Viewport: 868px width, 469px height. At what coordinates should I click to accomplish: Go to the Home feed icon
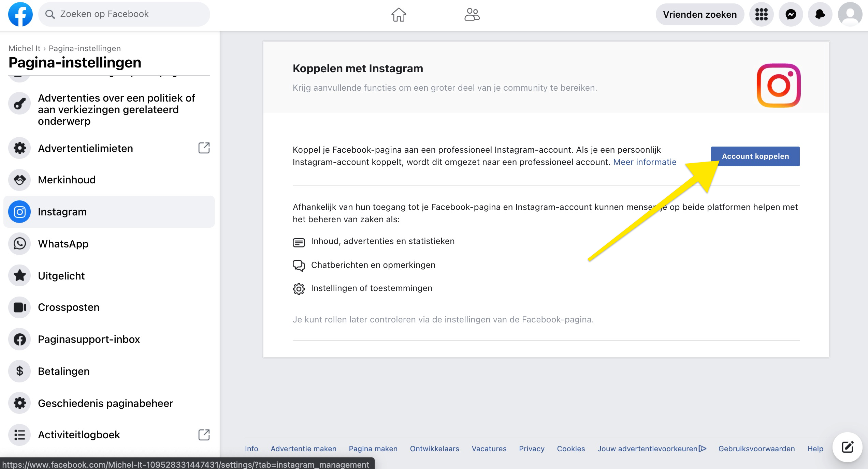[399, 15]
